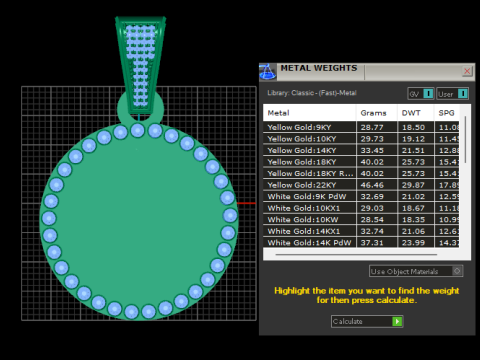Select the White Gold:10KX1 row

361,208
